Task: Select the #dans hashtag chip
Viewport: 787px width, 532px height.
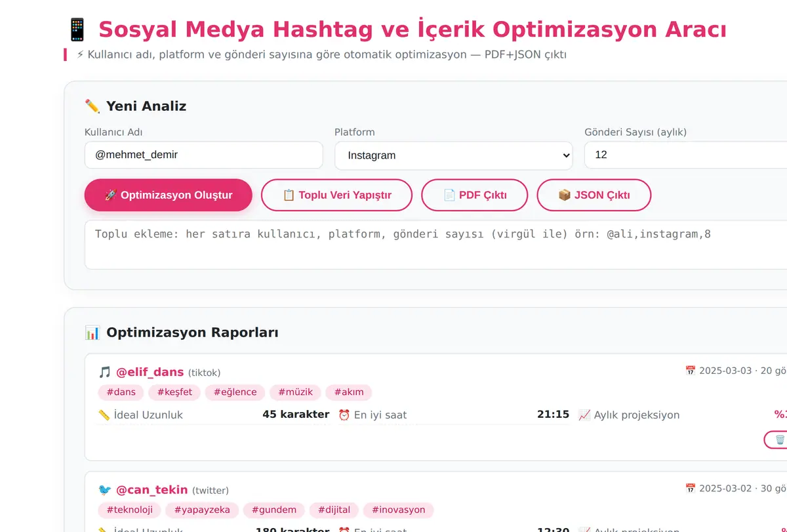Action: tap(121, 392)
